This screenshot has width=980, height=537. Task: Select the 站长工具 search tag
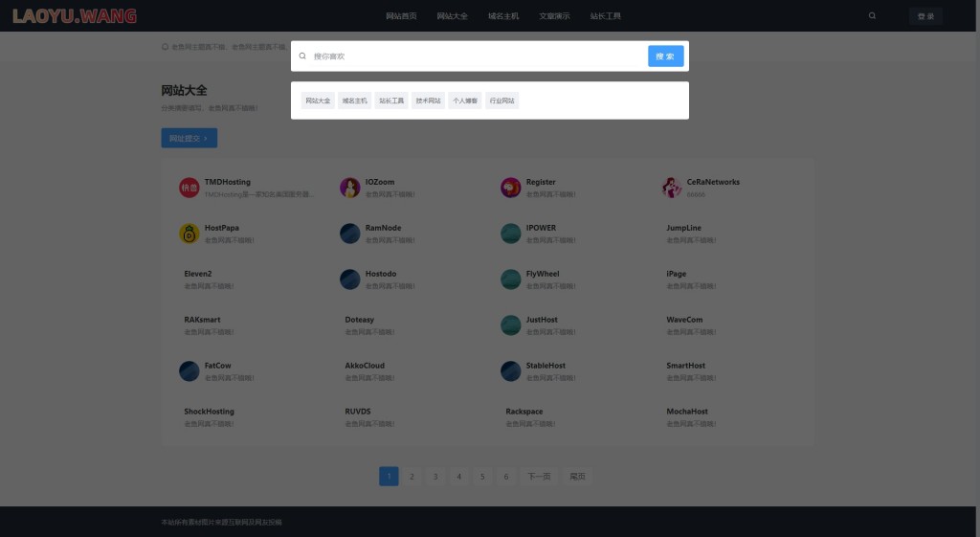(391, 101)
